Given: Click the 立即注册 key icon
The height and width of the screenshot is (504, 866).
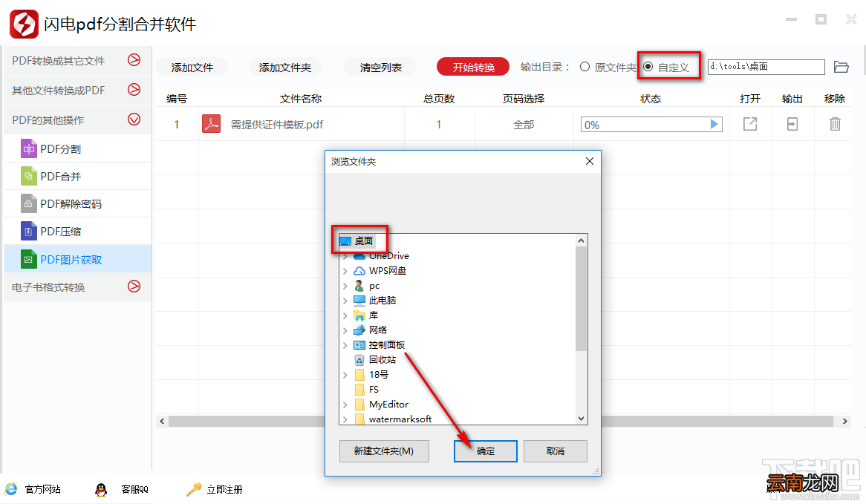Looking at the screenshot, I should pos(194,489).
